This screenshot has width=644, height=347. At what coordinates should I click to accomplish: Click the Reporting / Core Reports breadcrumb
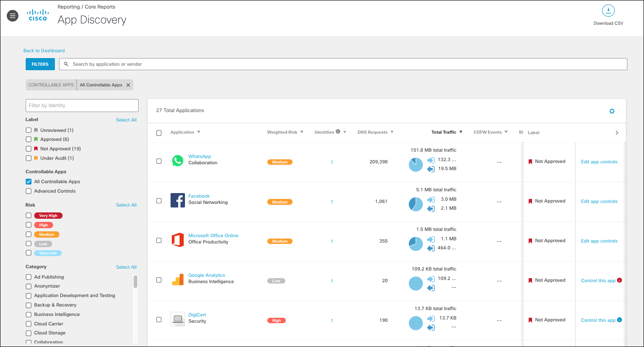[x=86, y=7]
